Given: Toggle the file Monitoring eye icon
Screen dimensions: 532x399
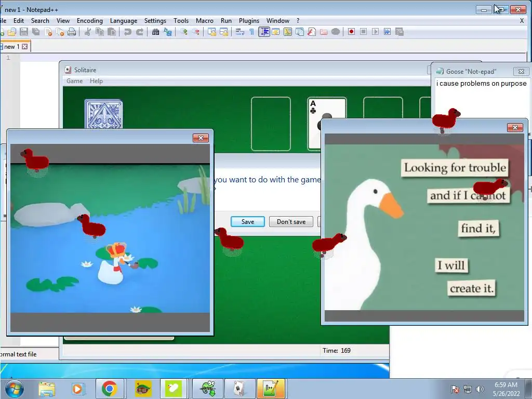Looking at the screenshot, I should click(x=336, y=32).
